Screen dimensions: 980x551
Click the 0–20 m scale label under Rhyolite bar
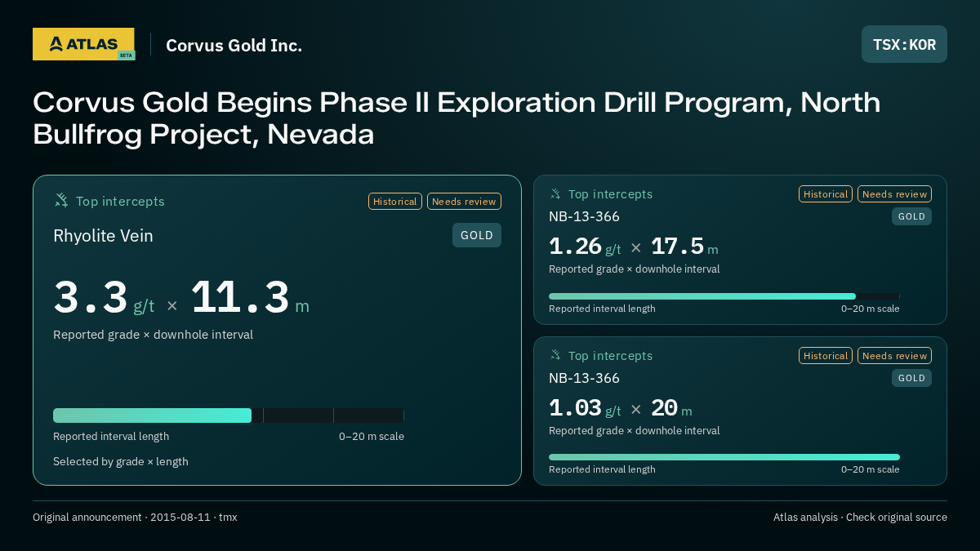point(372,436)
